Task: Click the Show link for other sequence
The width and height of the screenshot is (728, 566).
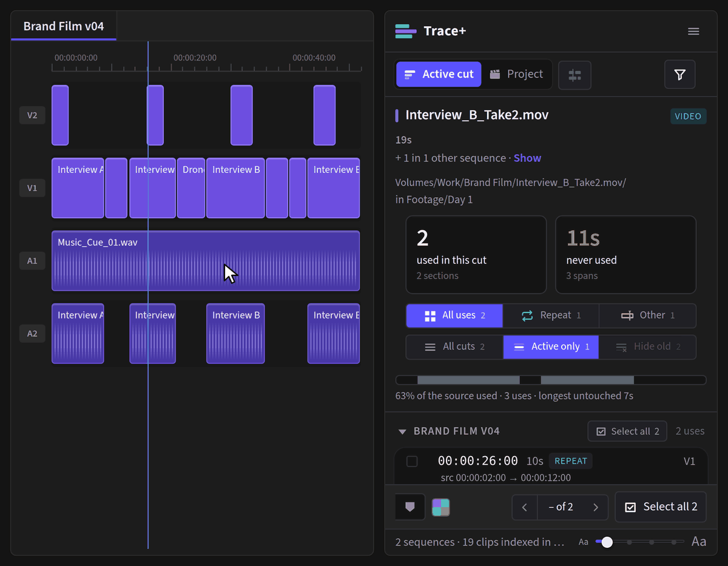Action: tap(527, 158)
